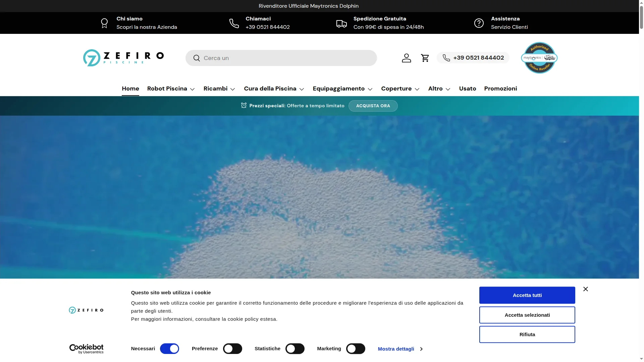
Task: Enable the Statistiche cookie switch
Action: (295, 349)
